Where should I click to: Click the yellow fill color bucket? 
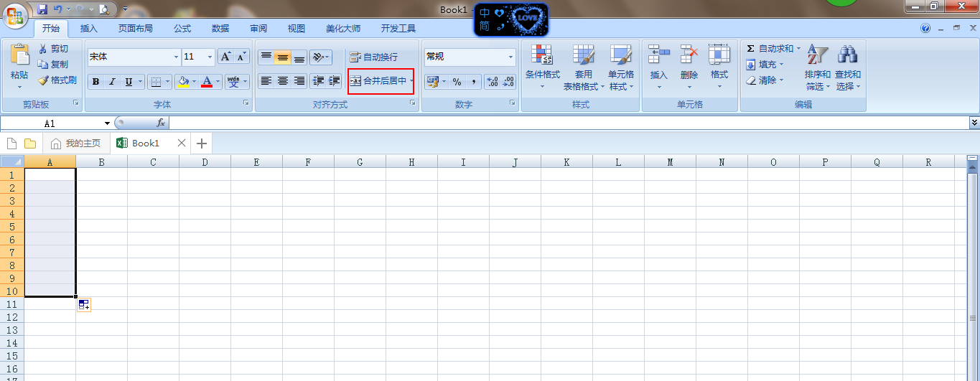(x=184, y=82)
